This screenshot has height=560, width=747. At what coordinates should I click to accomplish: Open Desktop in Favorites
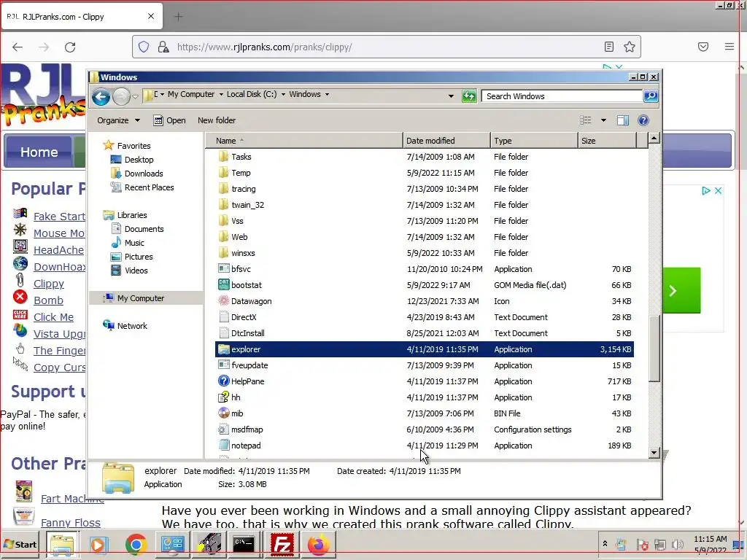coord(139,160)
